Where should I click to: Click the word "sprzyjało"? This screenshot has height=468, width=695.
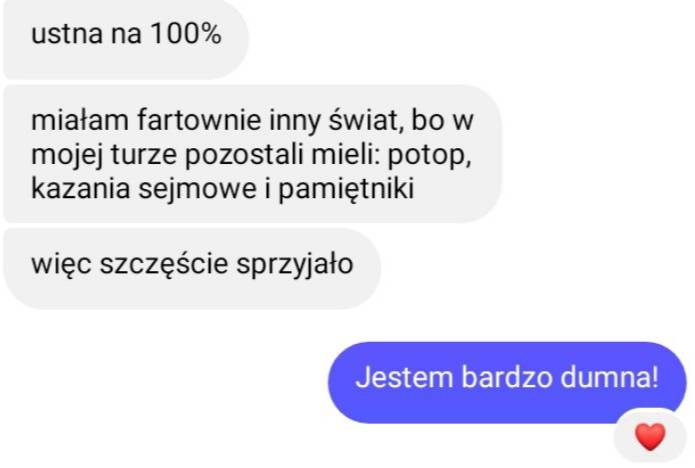[x=294, y=265]
